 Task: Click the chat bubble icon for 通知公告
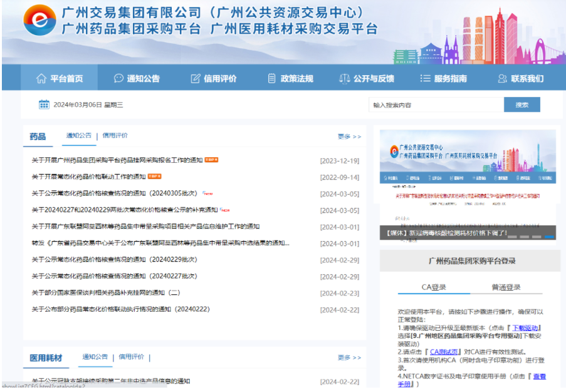[x=118, y=78]
